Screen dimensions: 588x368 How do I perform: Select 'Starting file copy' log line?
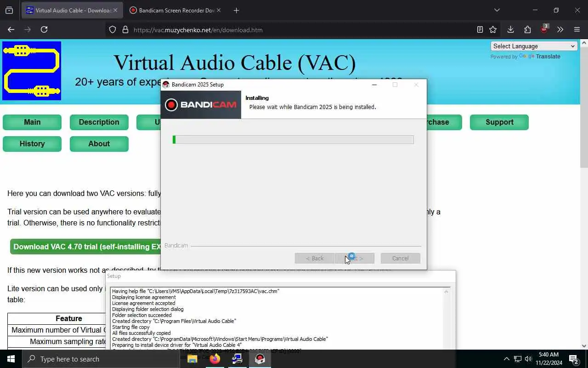(x=131, y=327)
